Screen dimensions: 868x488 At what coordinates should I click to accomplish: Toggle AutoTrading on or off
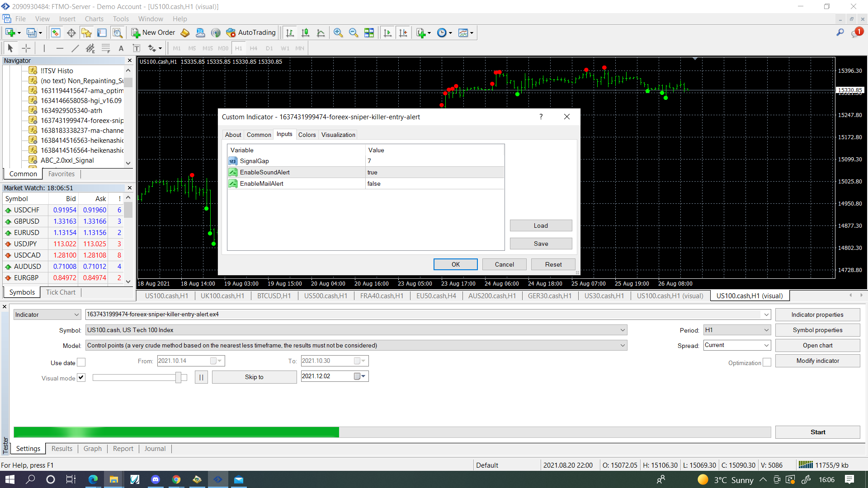[x=251, y=33]
